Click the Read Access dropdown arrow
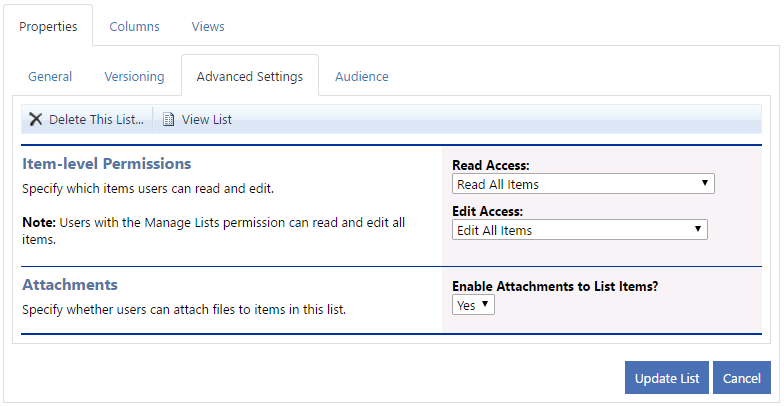 (x=704, y=184)
